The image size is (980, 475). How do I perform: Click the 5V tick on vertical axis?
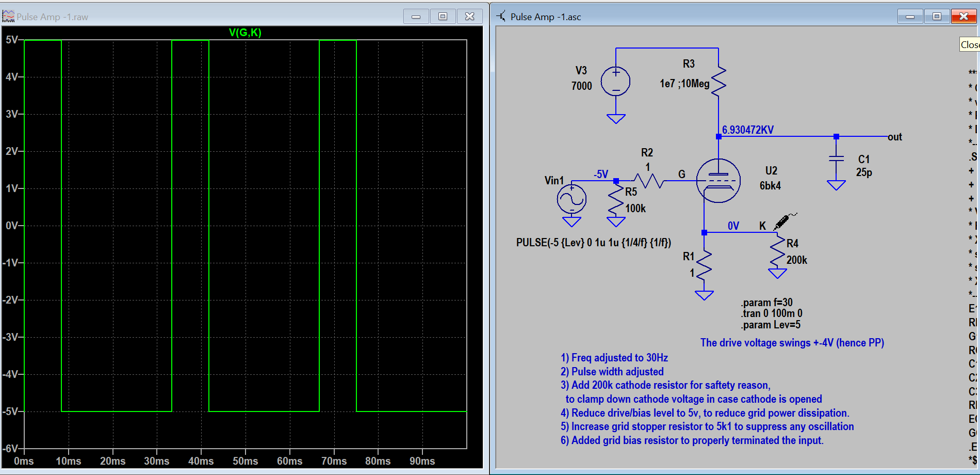(12, 40)
